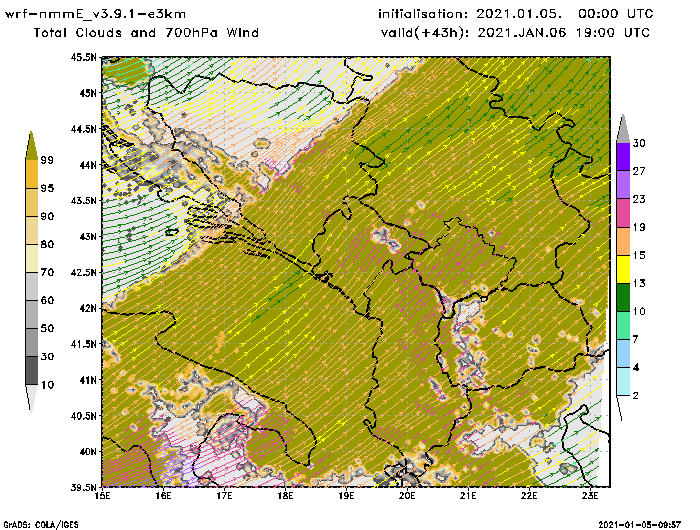Click the '44.5N' latitude label
Image resolution: width=700 pixels, height=530 pixels.
point(83,129)
